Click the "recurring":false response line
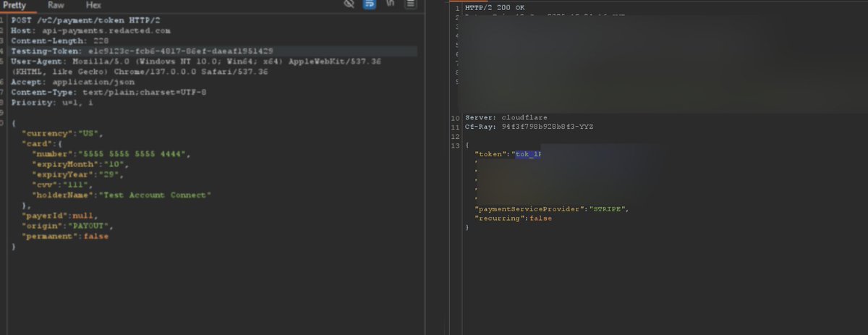The height and width of the screenshot is (335, 868). click(513, 219)
